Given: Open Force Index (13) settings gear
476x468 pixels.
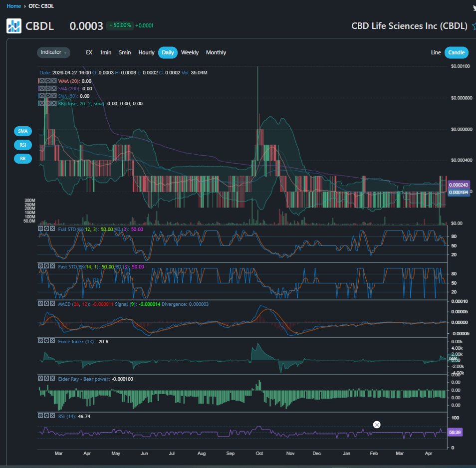Looking at the screenshot, I should tap(46, 341).
